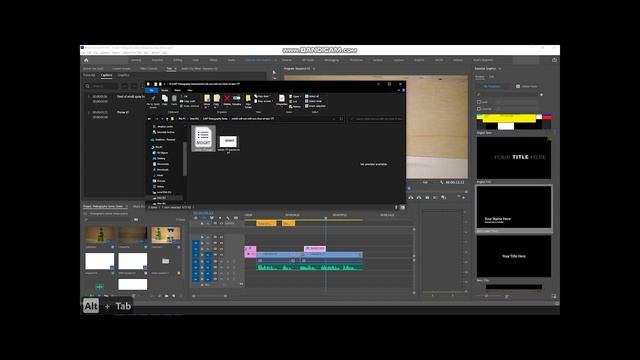The width and height of the screenshot is (640, 360).
Task: Toggle the timeline Linked Selection icon
Action: [x=212, y=218]
